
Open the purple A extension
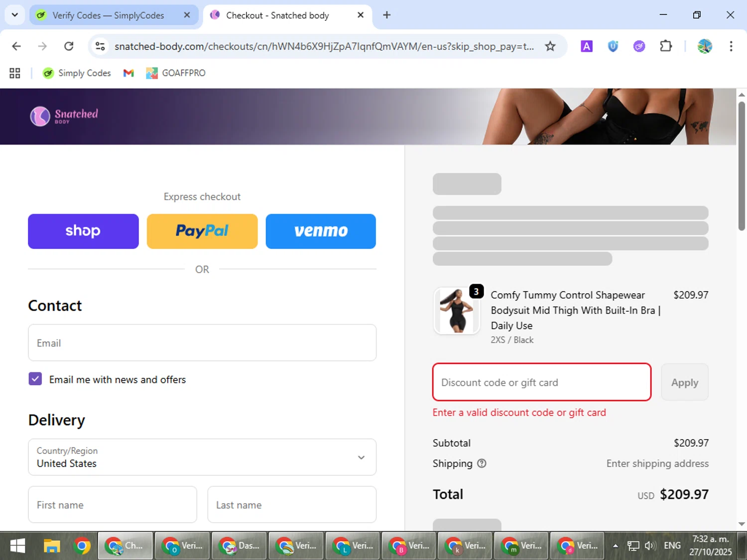coord(587,46)
